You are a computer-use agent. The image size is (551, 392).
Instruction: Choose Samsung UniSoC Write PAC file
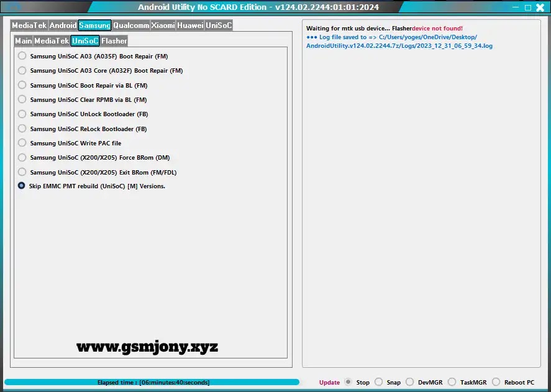click(22, 143)
